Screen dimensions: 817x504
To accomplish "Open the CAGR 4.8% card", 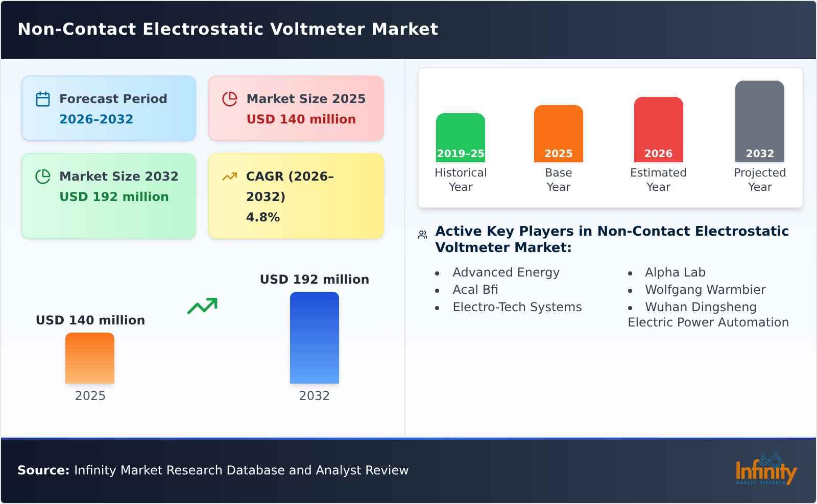I will pos(296,196).
